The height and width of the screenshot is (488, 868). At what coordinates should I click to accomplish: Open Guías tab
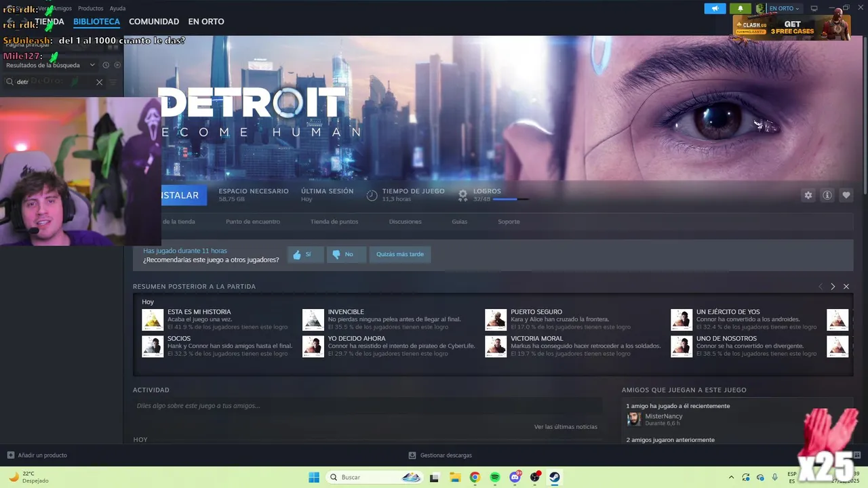click(460, 222)
